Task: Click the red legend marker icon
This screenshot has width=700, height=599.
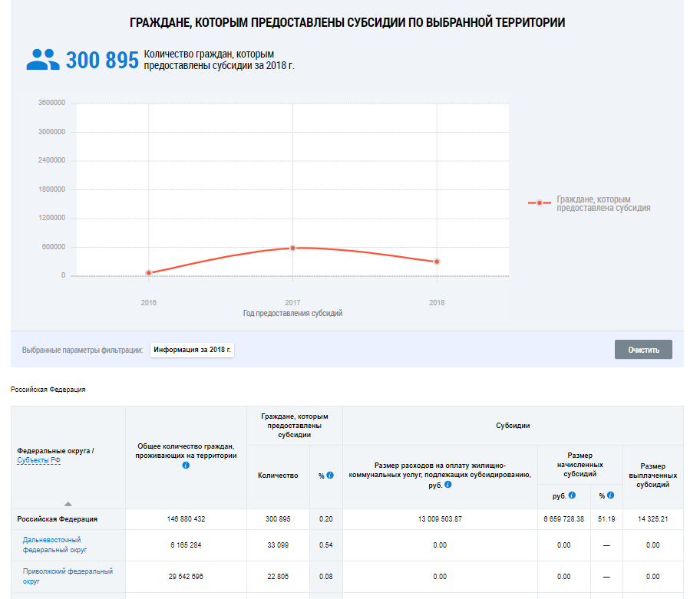Action: [540, 203]
